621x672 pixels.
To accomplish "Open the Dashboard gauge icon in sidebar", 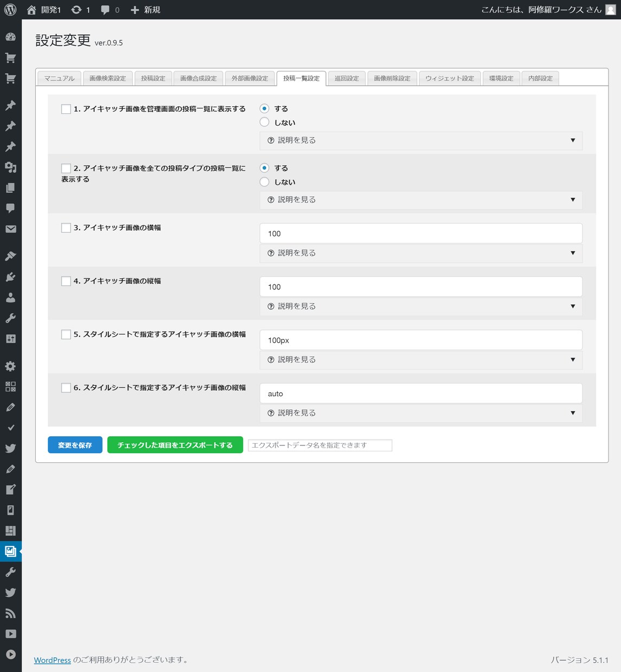I will coord(10,37).
